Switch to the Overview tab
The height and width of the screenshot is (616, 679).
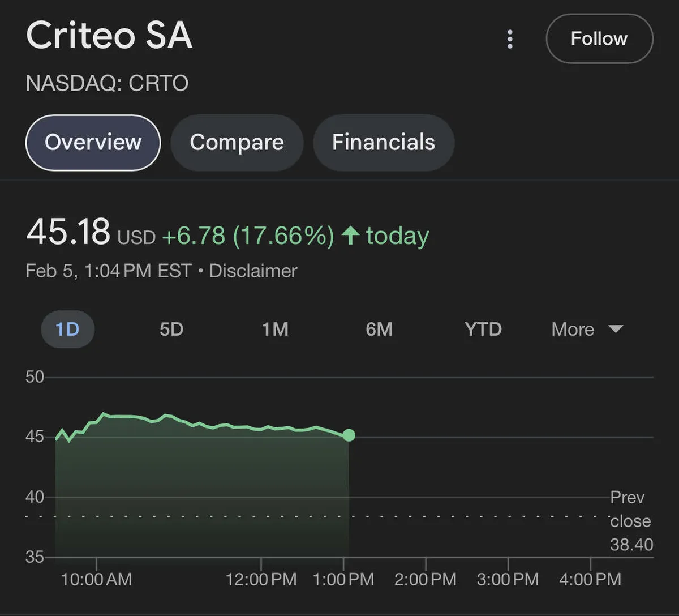(x=93, y=142)
